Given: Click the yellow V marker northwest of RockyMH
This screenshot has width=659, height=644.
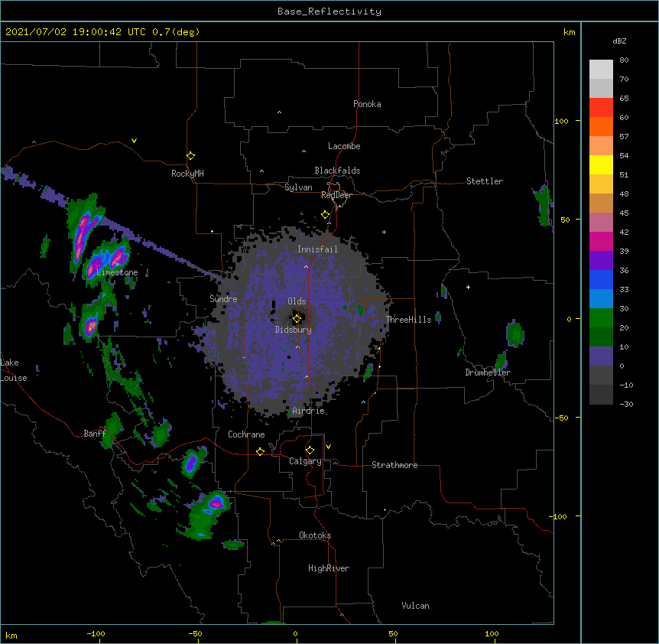Looking at the screenshot, I should click(134, 141).
